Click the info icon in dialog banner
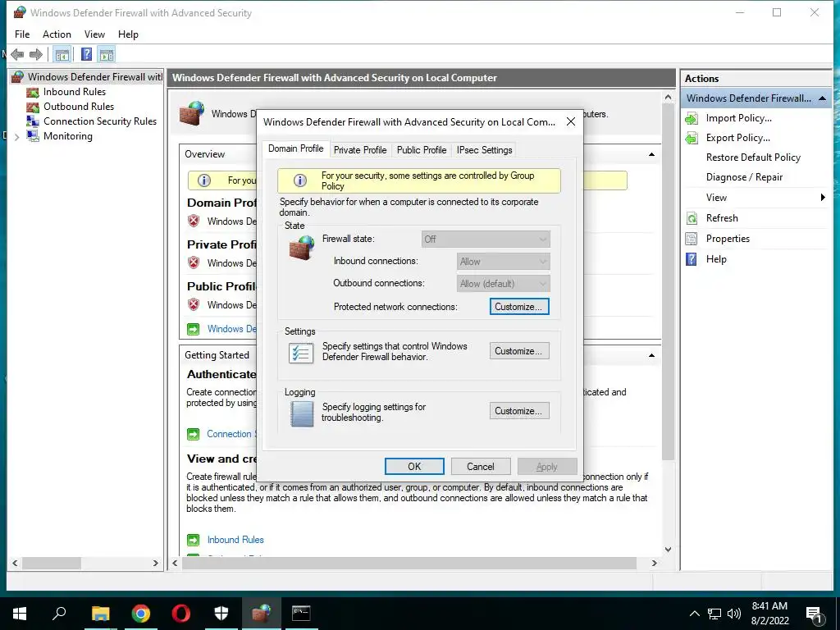The height and width of the screenshot is (630, 840). (300, 180)
